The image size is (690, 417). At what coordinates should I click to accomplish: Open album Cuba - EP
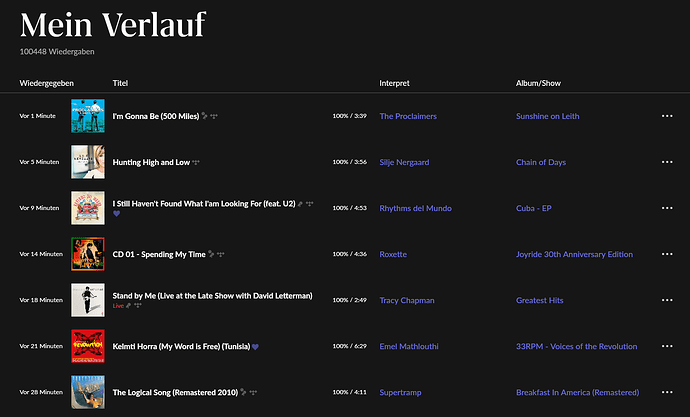click(x=533, y=208)
